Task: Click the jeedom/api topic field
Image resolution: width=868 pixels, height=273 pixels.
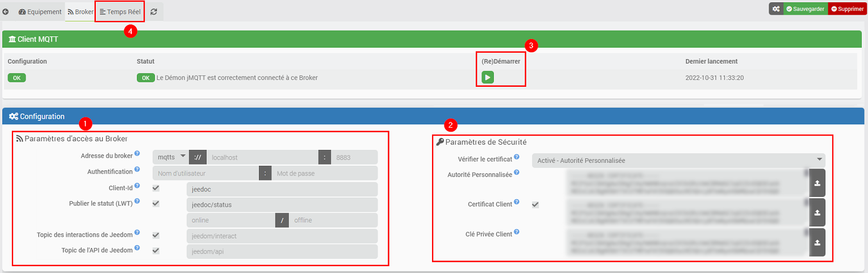Action: click(282, 251)
